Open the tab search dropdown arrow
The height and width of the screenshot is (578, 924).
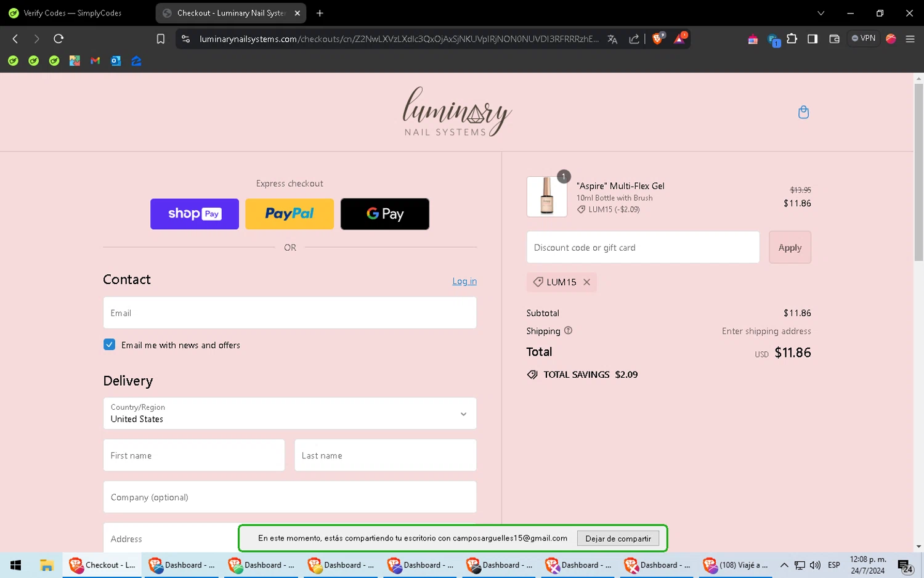coord(821,13)
